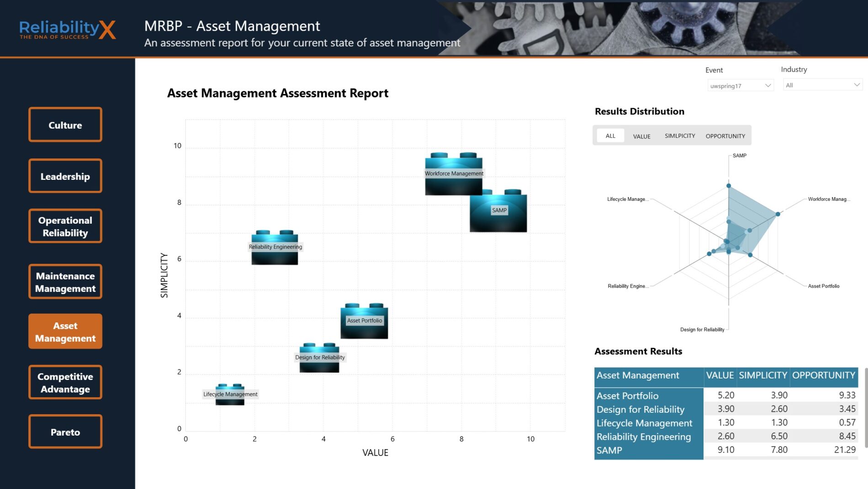Open the Pareto page
Image resolution: width=868 pixels, height=489 pixels.
click(65, 432)
